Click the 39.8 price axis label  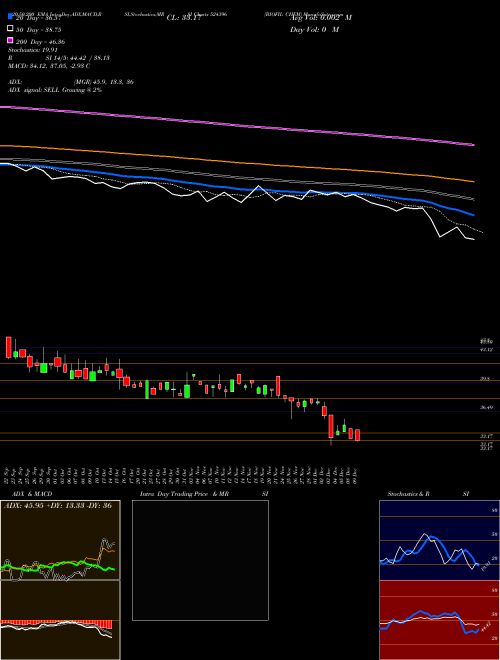(485, 379)
